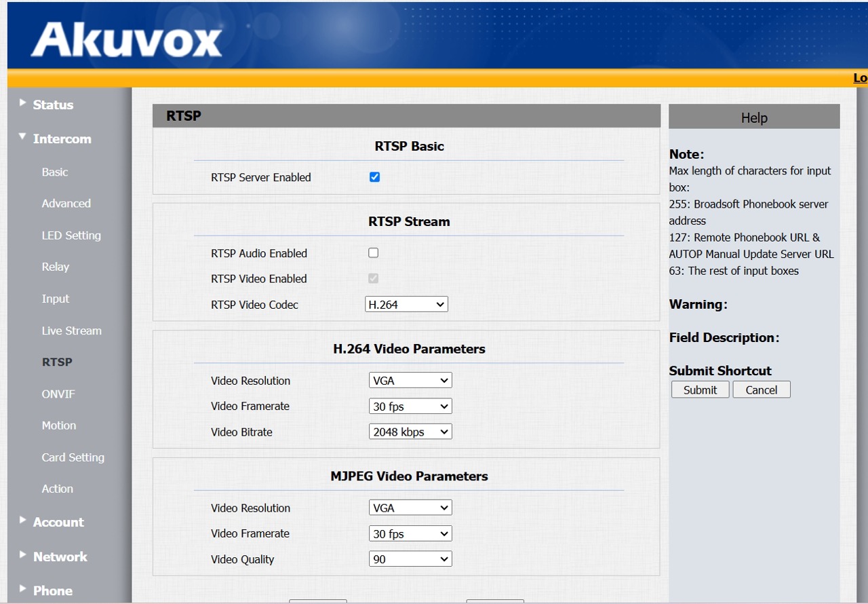
Task: Select LED Setting in the sidebar
Action: coord(71,235)
